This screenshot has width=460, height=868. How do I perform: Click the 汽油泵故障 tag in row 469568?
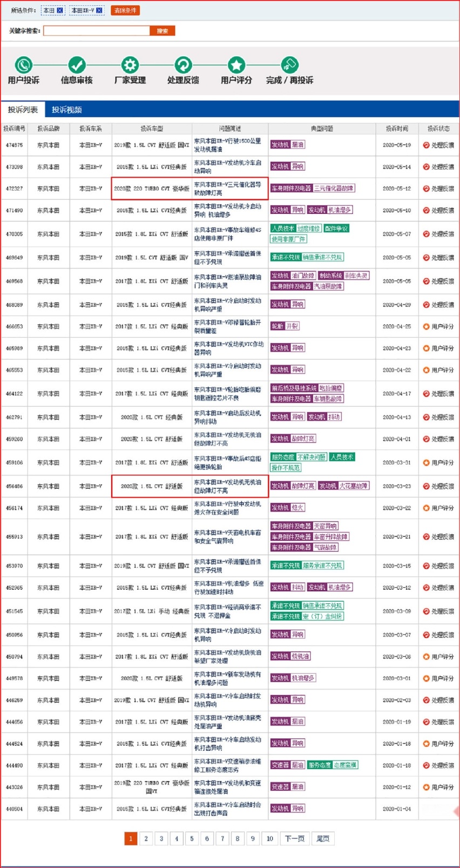point(328,286)
